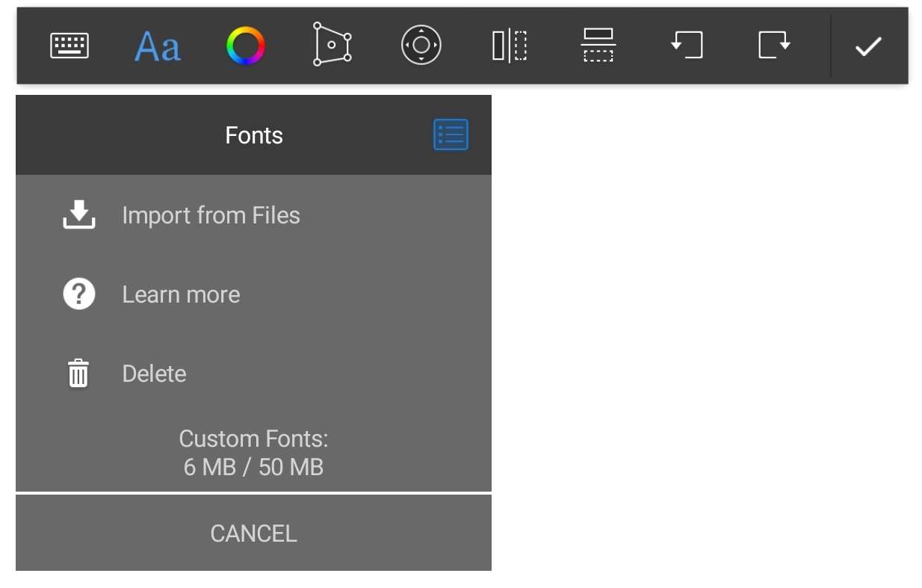Click the Fonts panel header title
This screenshot has width=922, height=588.
(x=254, y=135)
